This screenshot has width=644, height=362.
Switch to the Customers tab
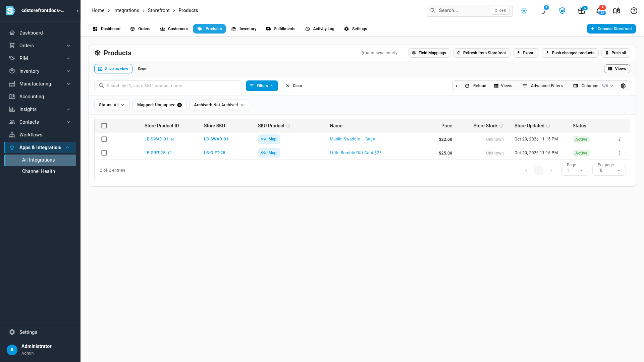pyautogui.click(x=174, y=29)
